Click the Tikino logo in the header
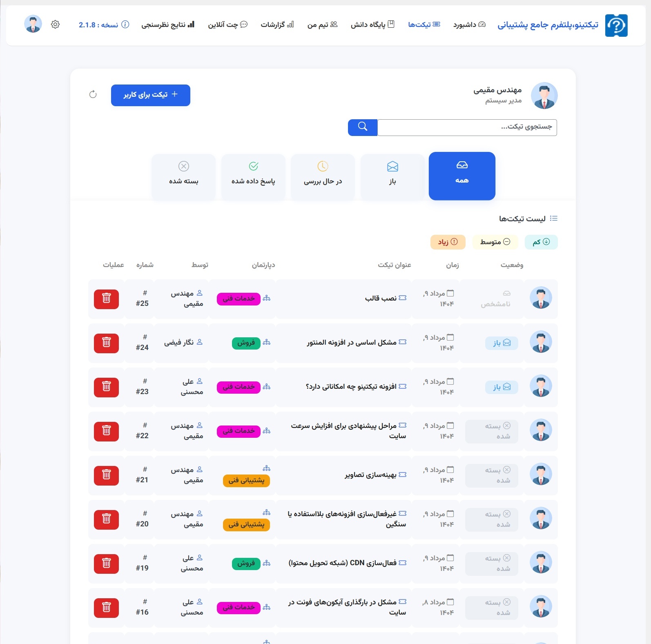This screenshot has width=651, height=644. pyautogui.click(x=616, y=25)
